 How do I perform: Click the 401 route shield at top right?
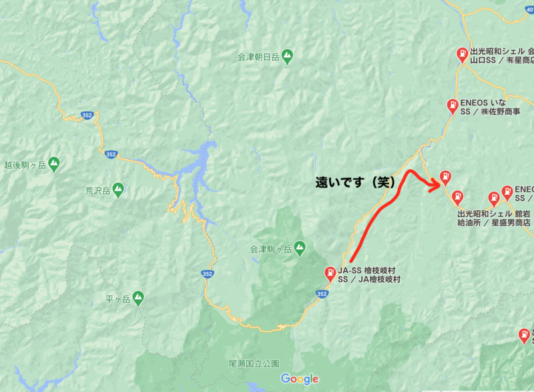coord(529,10)
